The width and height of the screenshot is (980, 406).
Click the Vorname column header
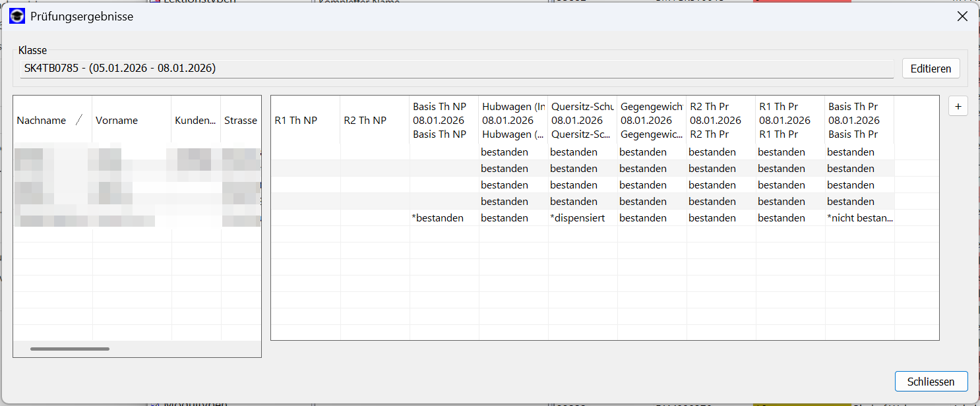pyautogui.click(x=131, y=120)
